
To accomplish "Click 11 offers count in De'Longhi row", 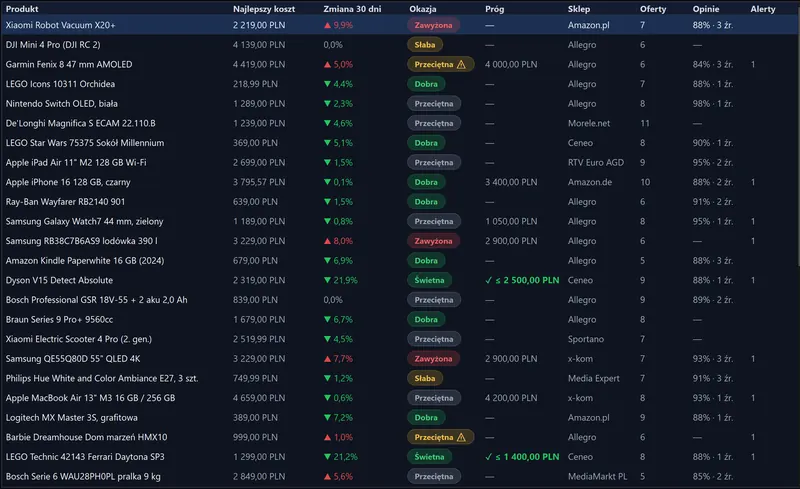I will [x=645, y=123].
